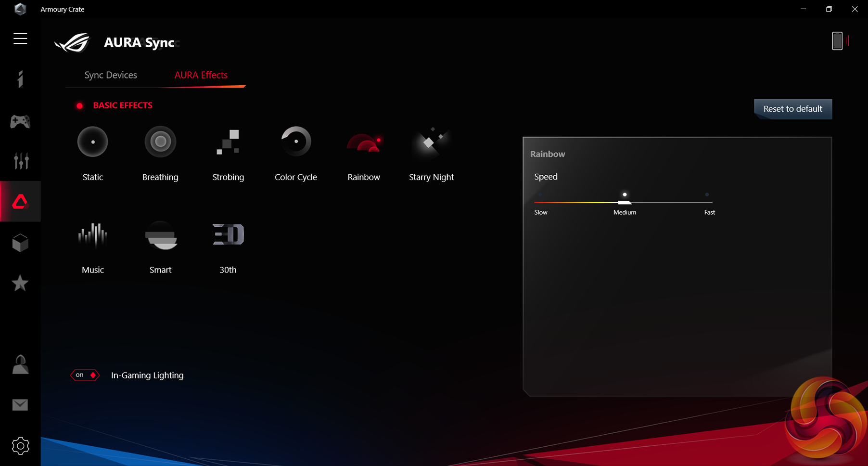Open the mail News sidebar icon
Screen dimensions: 868x466
point(20,405)
